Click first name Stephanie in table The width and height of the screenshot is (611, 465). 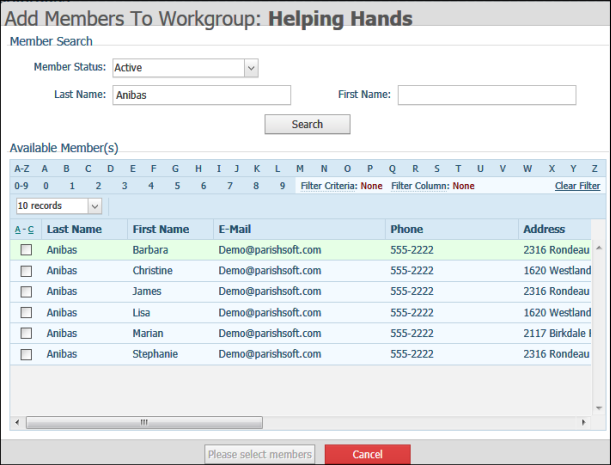(x=155, y=354)
